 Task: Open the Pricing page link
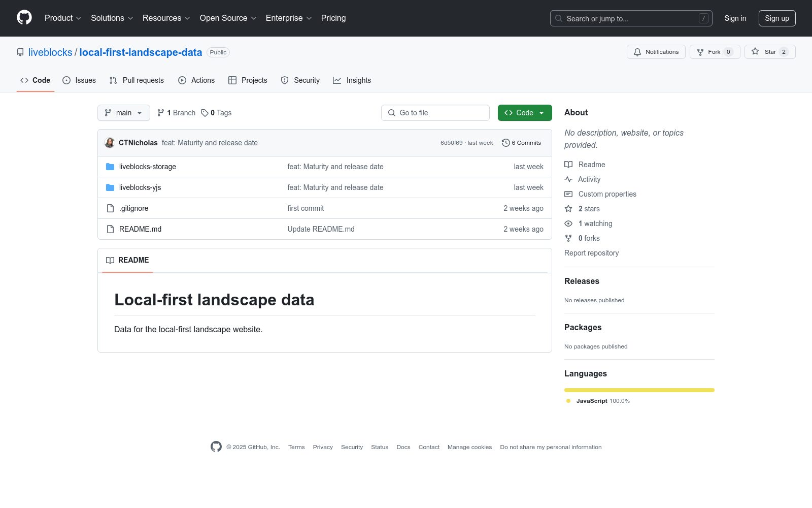[x=333, y=18]
